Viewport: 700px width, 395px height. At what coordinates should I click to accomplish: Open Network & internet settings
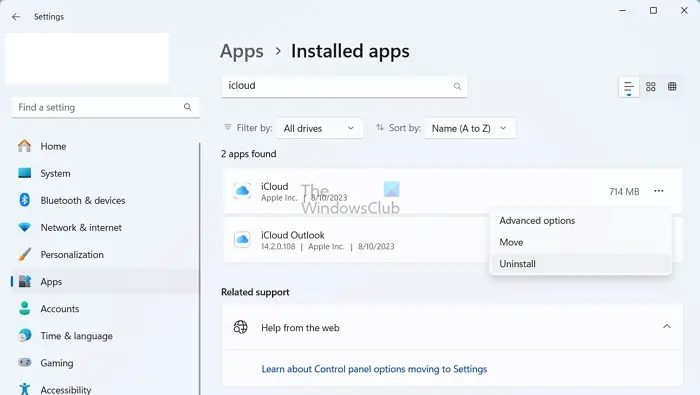pos(81,228)
